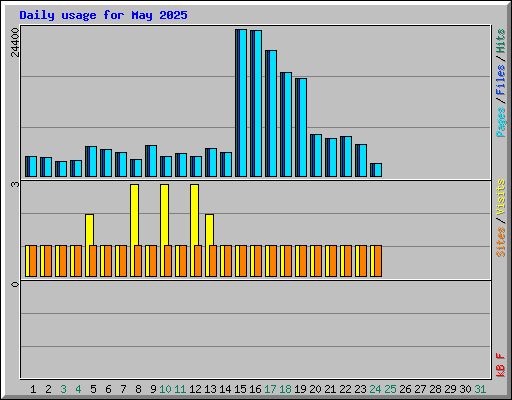Click the cyan "Pages" legend label
This screenshot has height=400, width=512.
[500, 122]
